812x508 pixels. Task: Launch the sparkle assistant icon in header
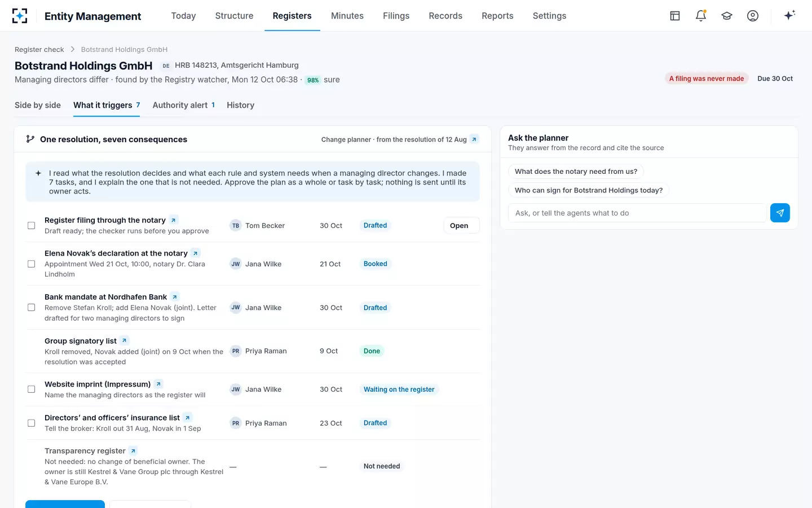[x=789, y=15]
